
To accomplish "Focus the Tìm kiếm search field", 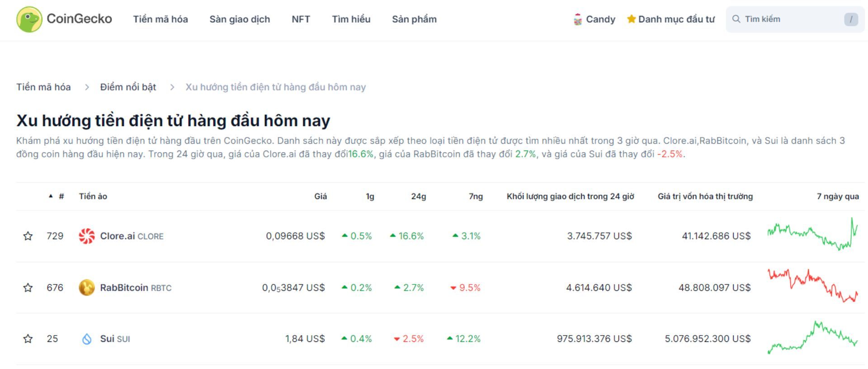I will tap(795, 19).
